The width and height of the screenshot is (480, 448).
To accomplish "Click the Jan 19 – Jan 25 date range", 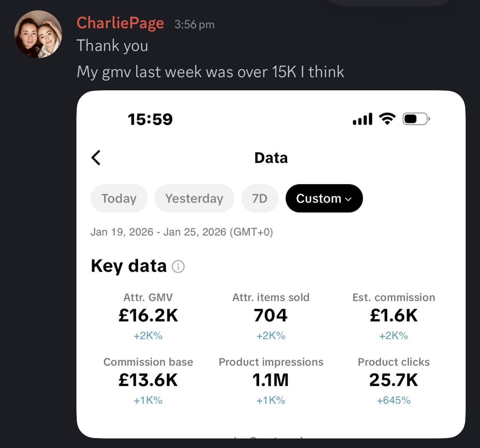I will (x=181, y=232).
